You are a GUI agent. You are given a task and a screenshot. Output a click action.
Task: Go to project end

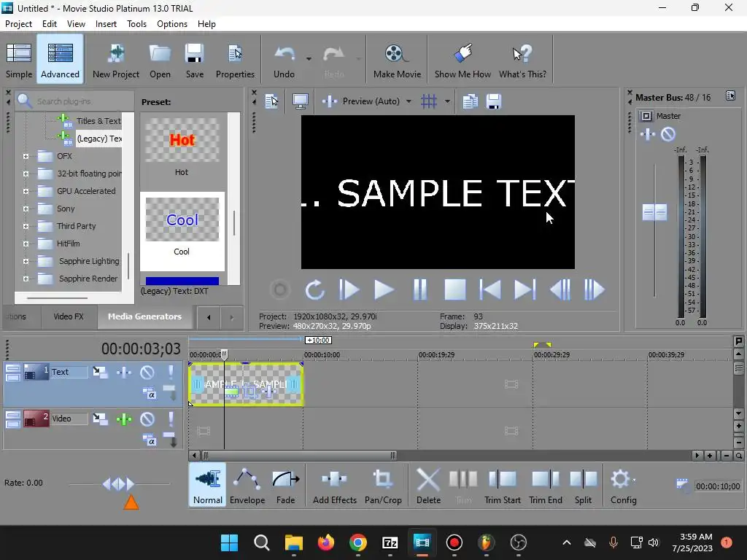tap(525, 289)
